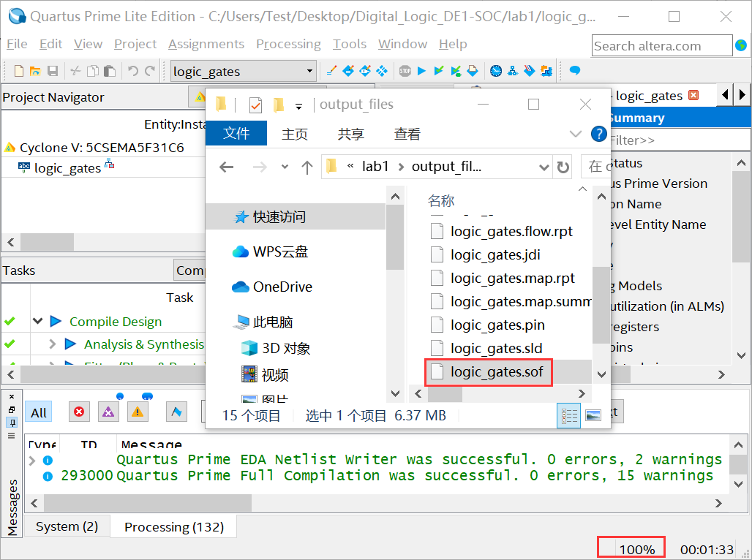
Task: Open Explorer address bar history dropdown
Action: pos(544,167)
